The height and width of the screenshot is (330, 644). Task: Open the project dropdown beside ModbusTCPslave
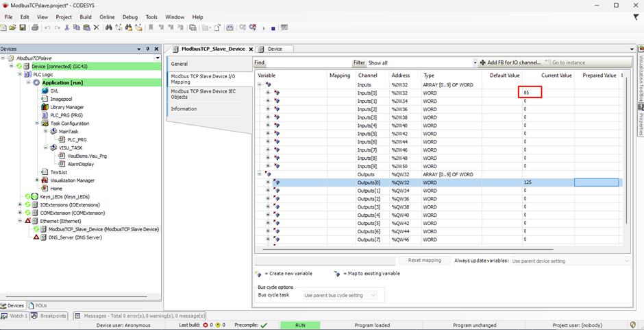[158, 58]
